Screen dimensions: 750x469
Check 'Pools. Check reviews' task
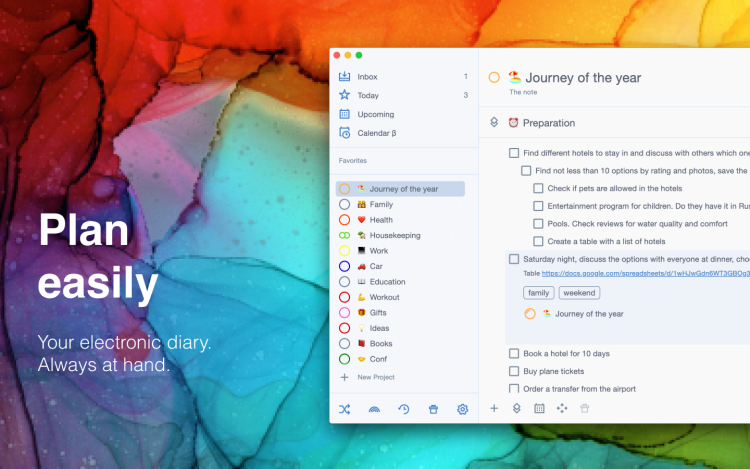(x=538, y=224)
